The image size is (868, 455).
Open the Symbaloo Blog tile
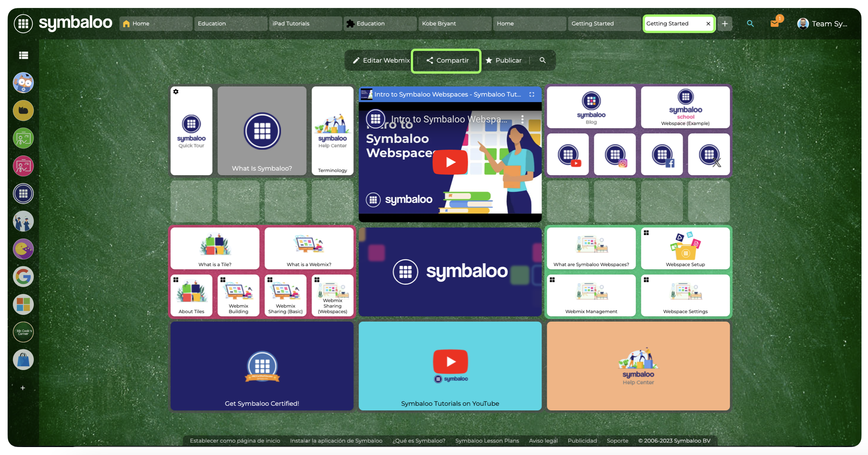tap(591, 107)
